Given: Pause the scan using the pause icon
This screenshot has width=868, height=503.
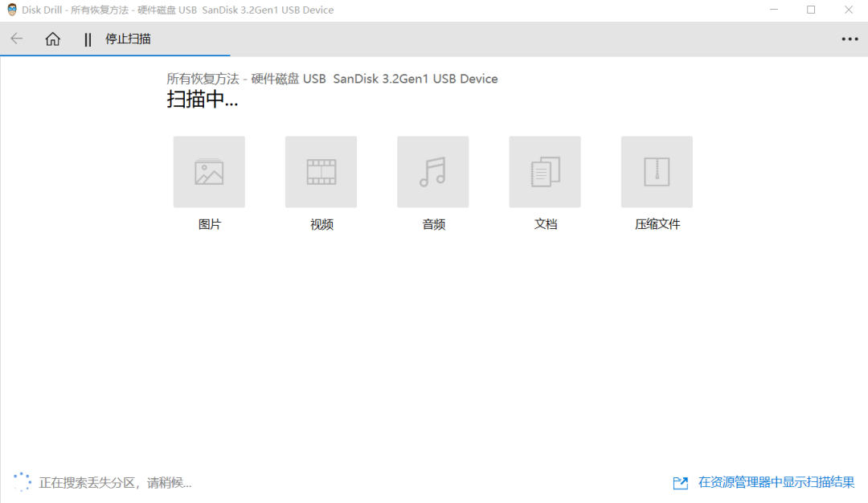Looking at the screenshot, I should pyautogui.click(x=88, y=39).
